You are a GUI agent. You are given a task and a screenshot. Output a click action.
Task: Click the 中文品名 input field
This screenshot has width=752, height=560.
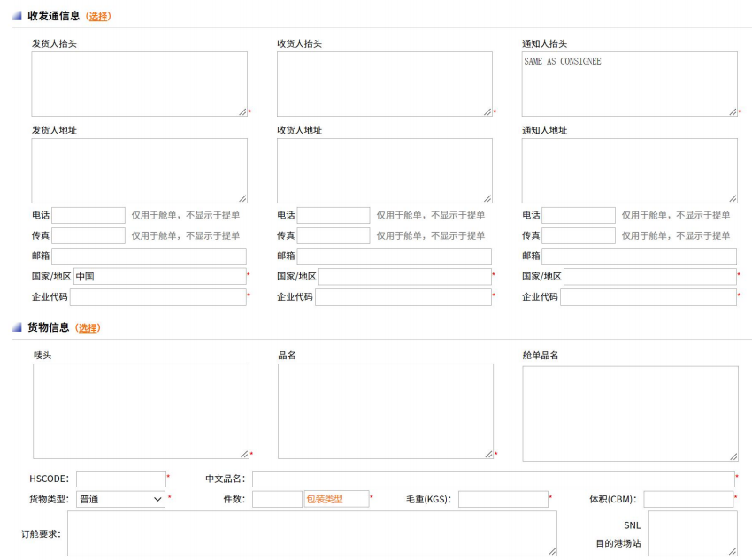point(494,479)
